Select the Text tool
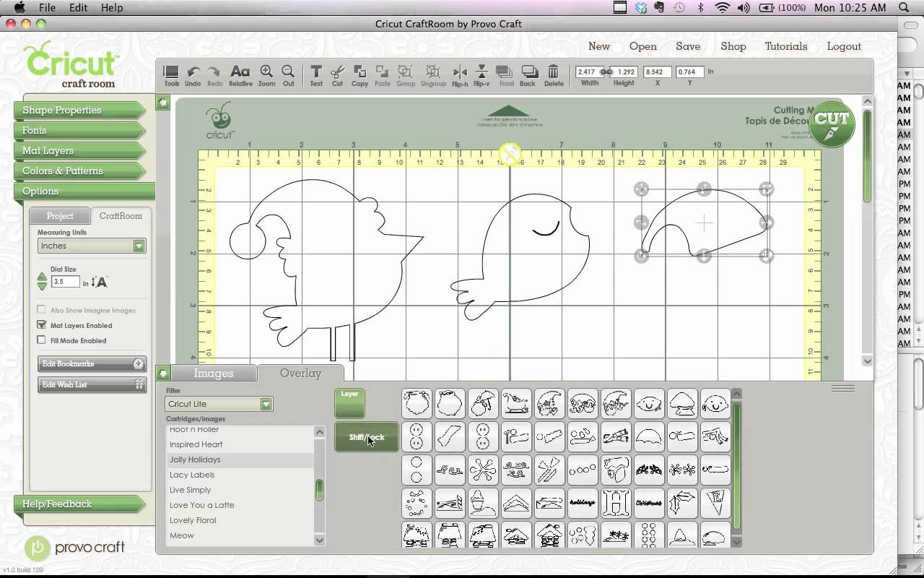Image resolution: width=924 pixels, height=578 pixels. tap(316, 75)
